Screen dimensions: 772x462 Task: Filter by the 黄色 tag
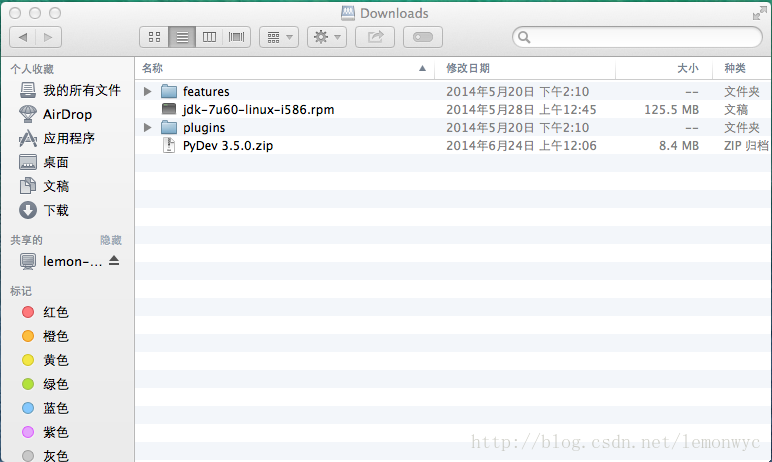(45, 360)
